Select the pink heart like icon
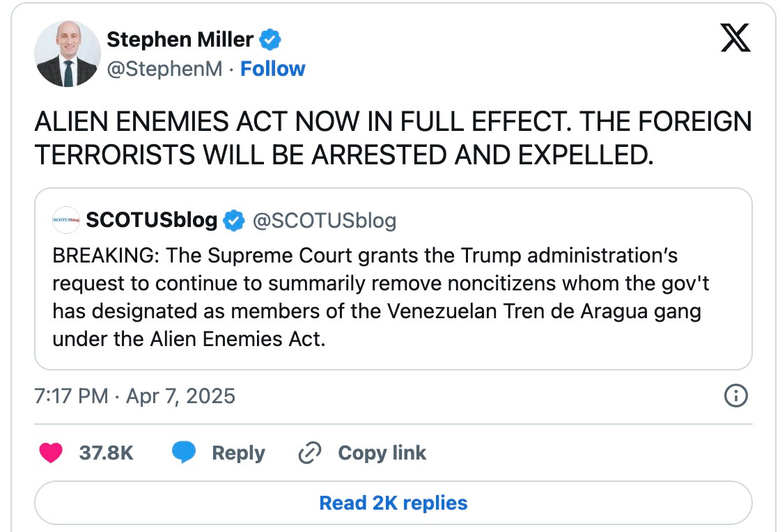 tap(50, 453)
